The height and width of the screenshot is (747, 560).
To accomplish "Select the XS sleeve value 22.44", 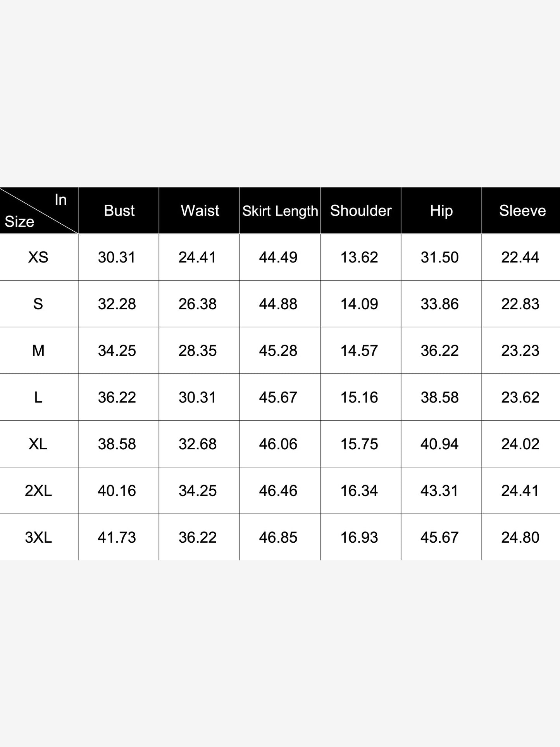I will [x=520, y=257].
